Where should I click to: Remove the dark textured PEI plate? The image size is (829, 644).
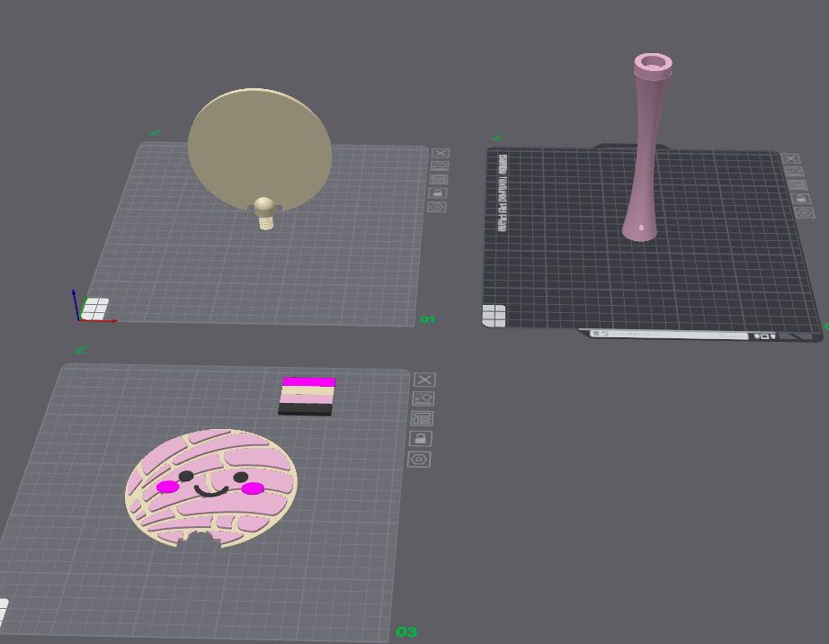pyautogui.click(x=790, y=158)
